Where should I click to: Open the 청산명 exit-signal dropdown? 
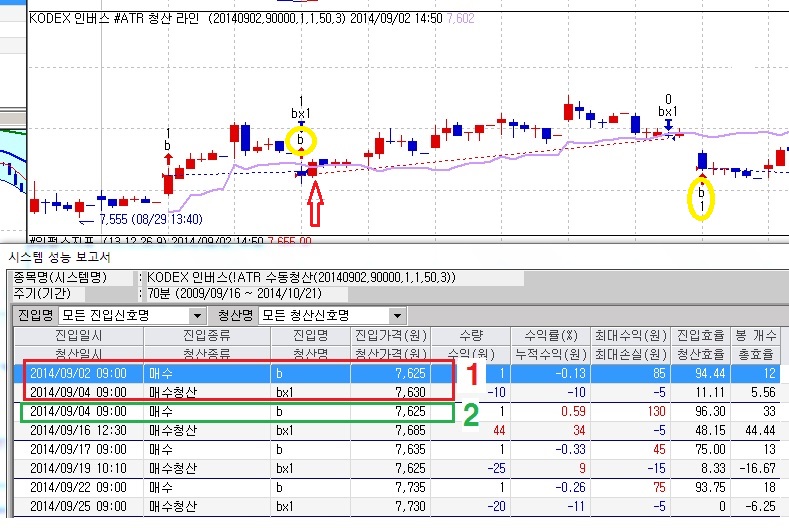click(x=398, y=316)
